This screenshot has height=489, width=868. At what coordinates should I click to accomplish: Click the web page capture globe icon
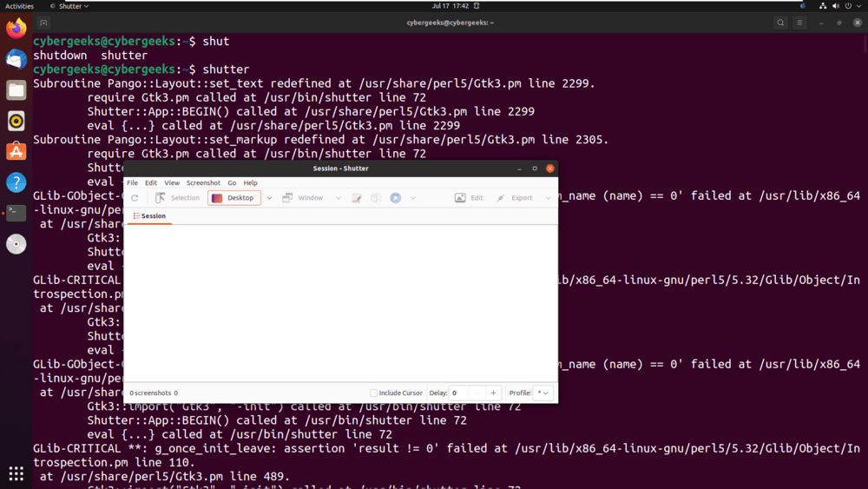pyautogui.click(x=395, y=198)
